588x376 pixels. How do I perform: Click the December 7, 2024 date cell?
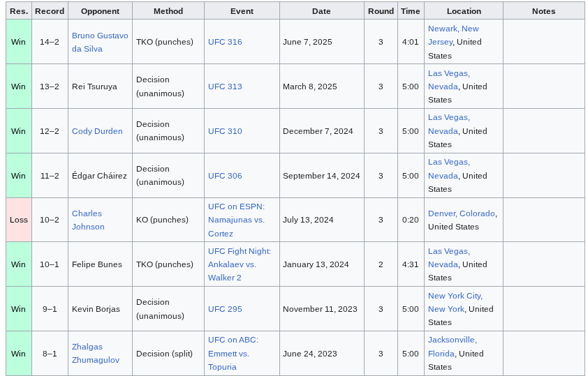click(321, 131)
